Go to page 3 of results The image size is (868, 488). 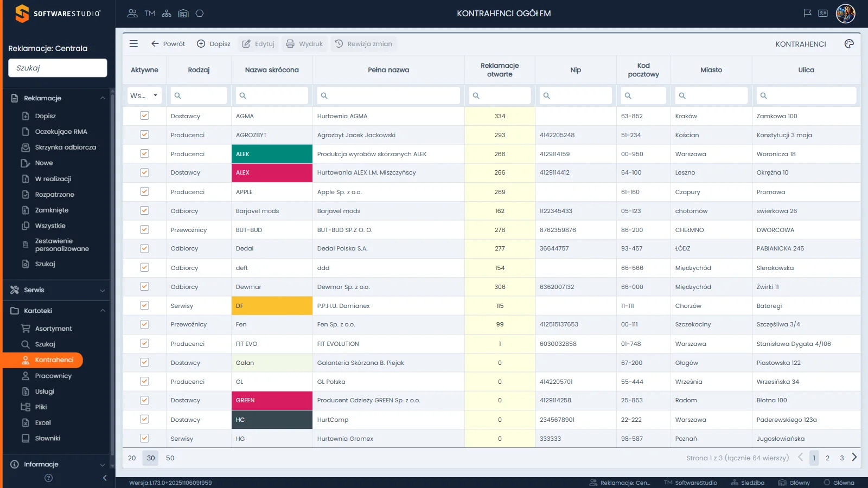click(x=842, y=458)
